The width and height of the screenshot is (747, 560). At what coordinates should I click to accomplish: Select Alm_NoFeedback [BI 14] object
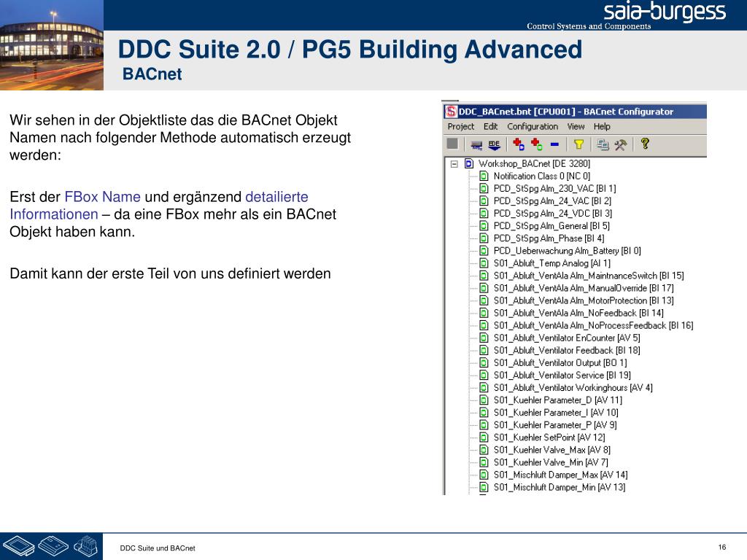578,313
